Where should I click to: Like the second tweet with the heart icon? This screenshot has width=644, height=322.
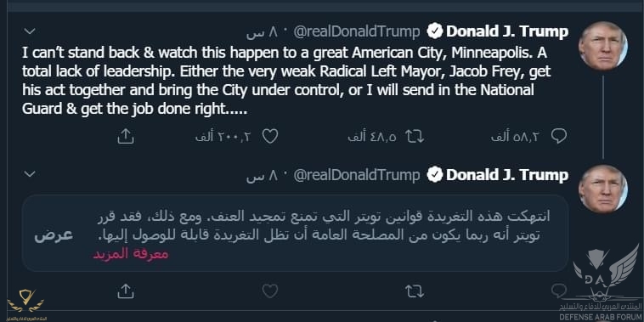click(270, 291)
